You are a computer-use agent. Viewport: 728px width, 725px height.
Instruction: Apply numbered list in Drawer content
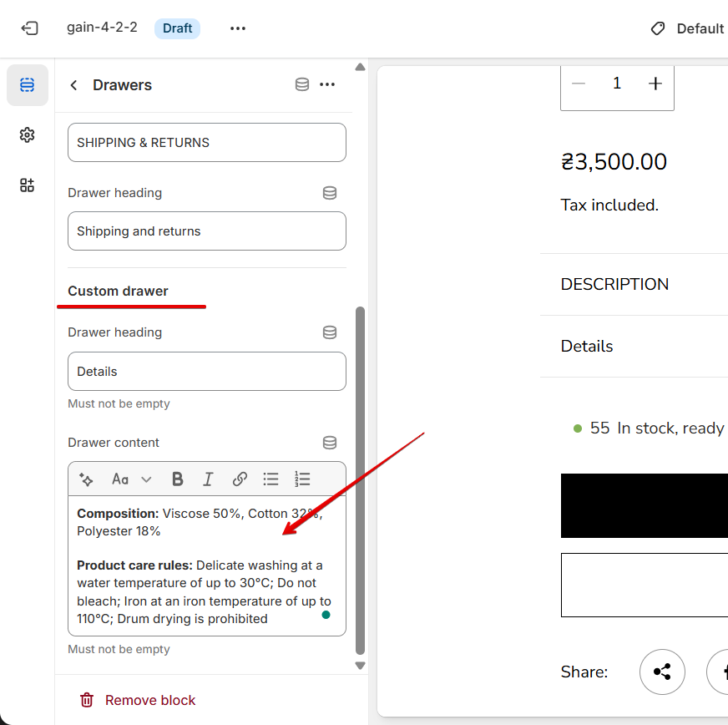302,479
